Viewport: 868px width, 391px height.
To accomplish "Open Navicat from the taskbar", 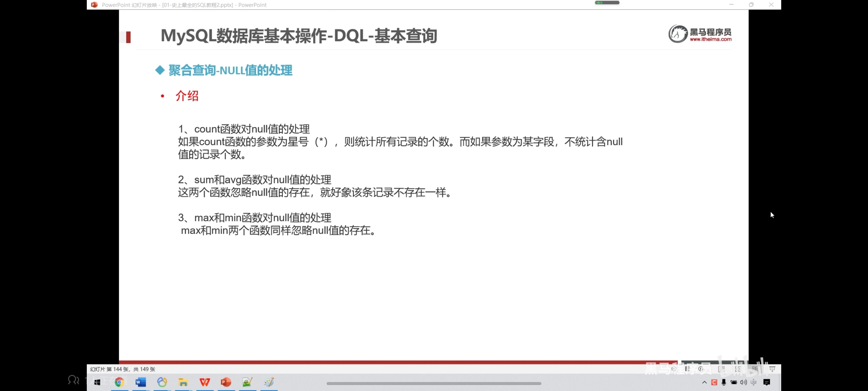I will [162, 382].
